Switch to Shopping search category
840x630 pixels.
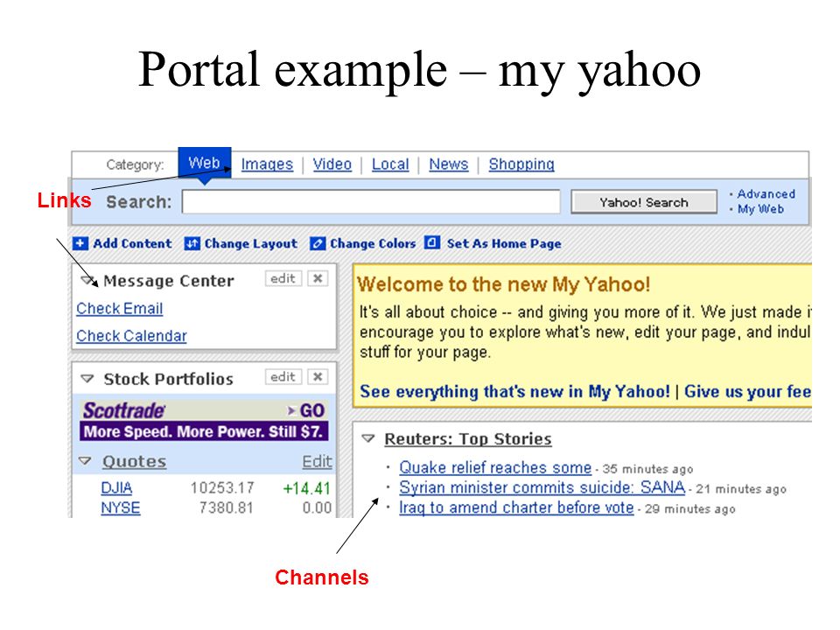point(521,164)
